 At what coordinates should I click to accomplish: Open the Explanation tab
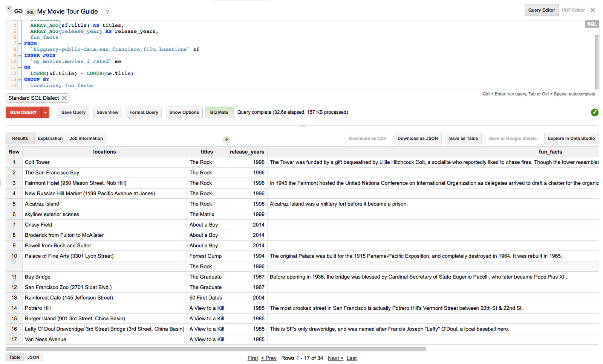50,139
